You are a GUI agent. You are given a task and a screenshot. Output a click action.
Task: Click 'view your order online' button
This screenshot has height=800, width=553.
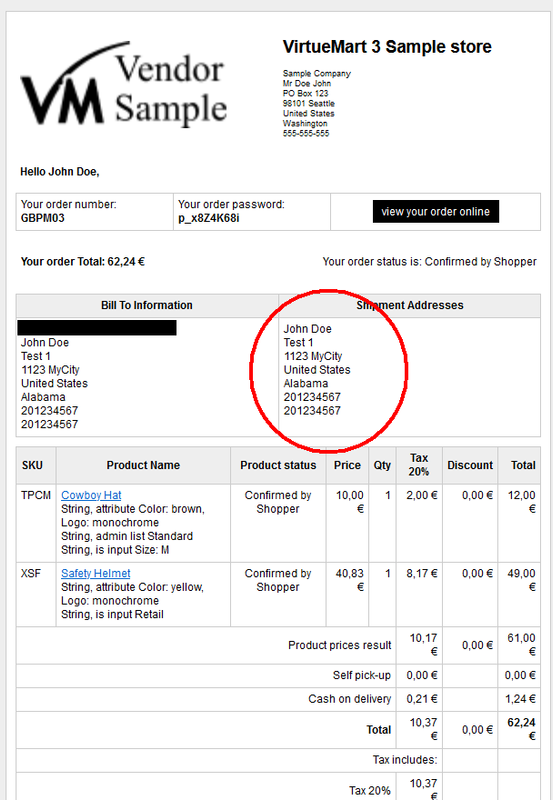pos(436,212)
